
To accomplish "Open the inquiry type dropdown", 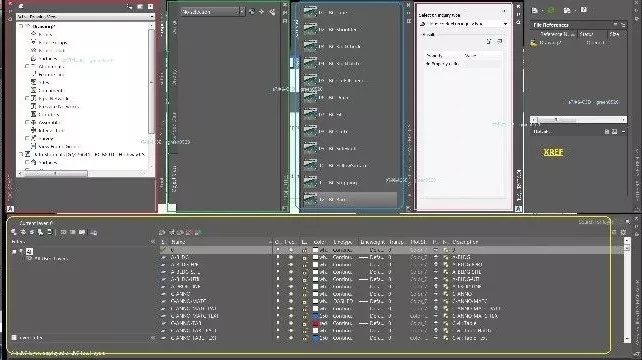I will click(x=464, y=24).
